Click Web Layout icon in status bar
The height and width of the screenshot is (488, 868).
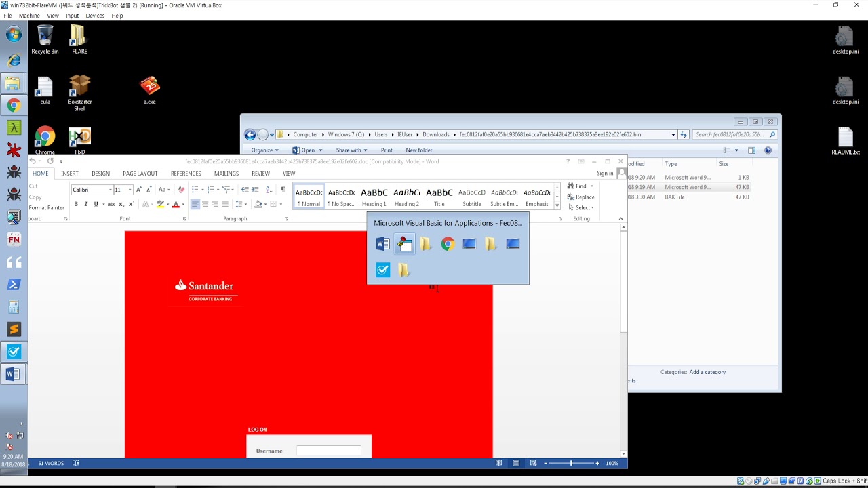click(533, 463)
